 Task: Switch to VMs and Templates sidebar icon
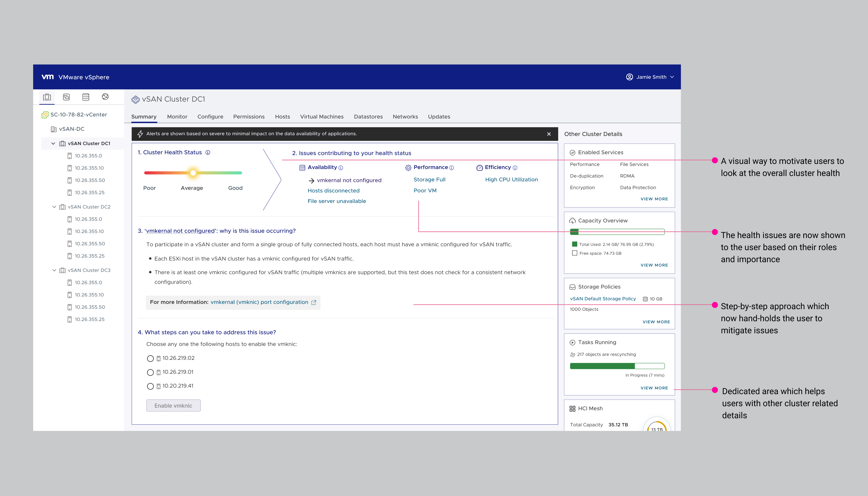coord(67,97)
